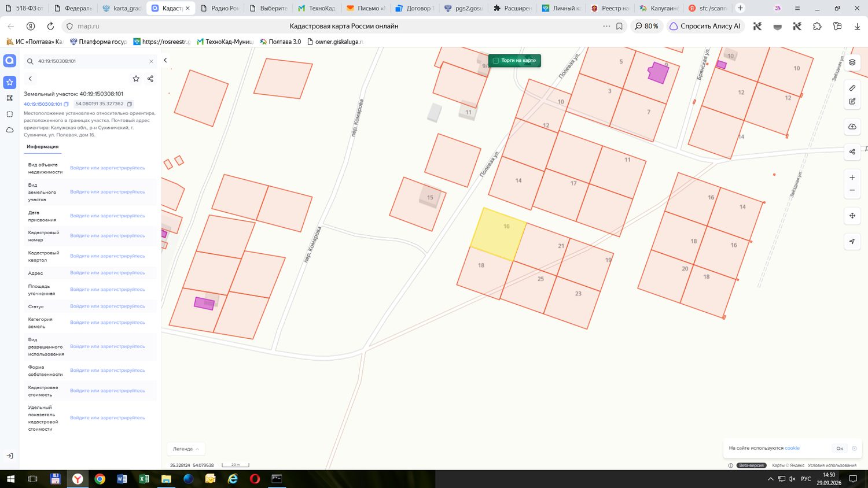Toggle the 'Торги на карте' checkbox
868x488 pixels.
pyautogui.click(x=496, y=61)
